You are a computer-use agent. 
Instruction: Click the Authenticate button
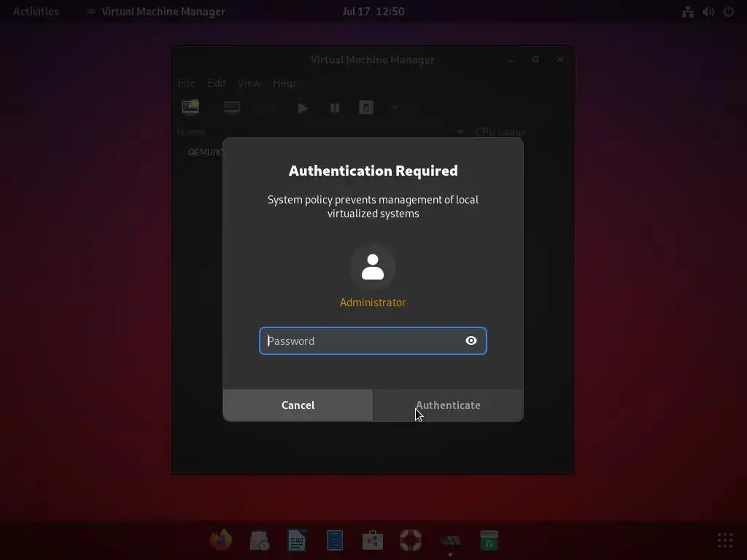[449, 405]
